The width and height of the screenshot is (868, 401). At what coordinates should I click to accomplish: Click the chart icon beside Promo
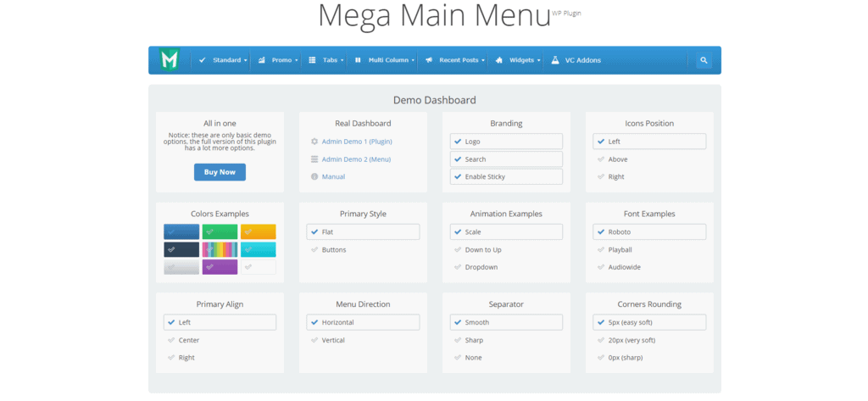[261, 60]
